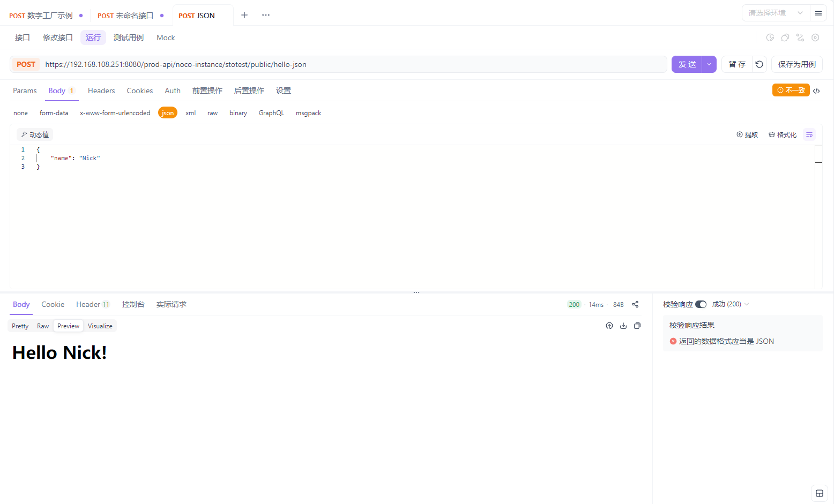This screenshot has height=504, width=834.
Task: Select the form-data body type
Action: (x=54, y=112)
